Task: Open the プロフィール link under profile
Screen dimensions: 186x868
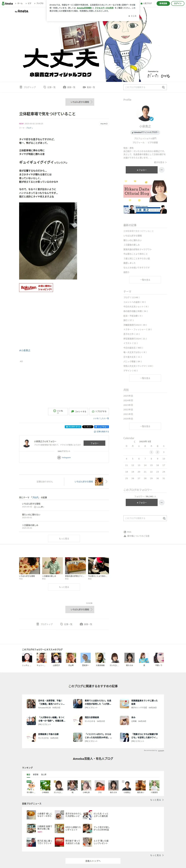Action: coord(138,142)
